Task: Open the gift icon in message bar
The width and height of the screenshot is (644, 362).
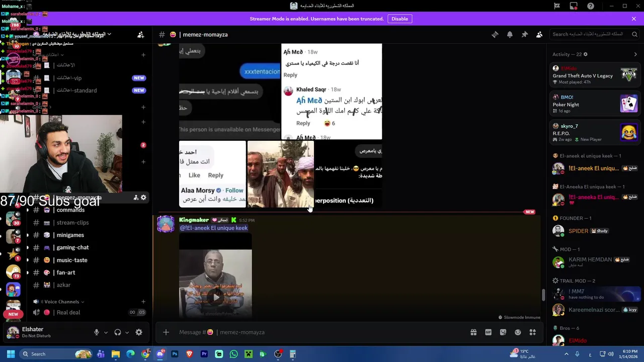Action: pyautogui.click(x=473, y=332)
